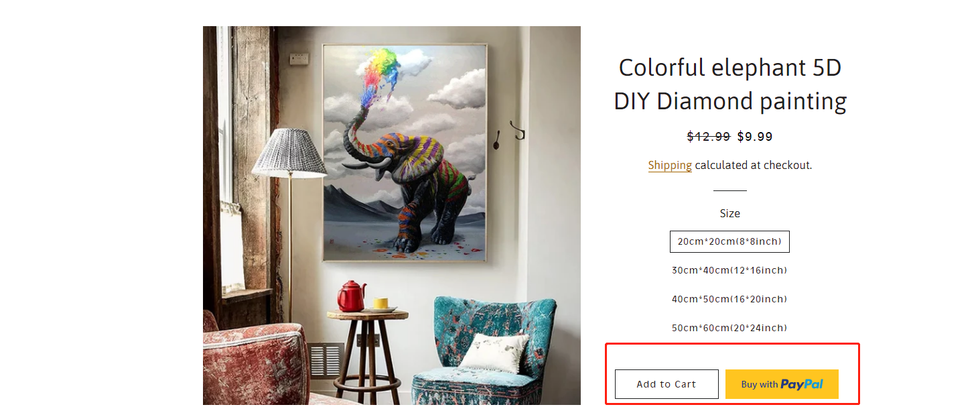The height and width of the screenshot is (411, 980).
Task: Click the Colorful elephant 5D product title
Action: click(730, 84)
